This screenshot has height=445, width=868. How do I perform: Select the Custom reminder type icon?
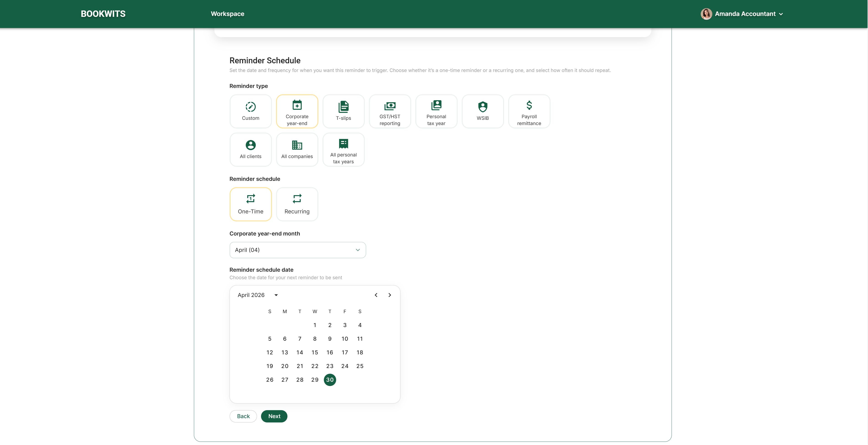point(250,107)
